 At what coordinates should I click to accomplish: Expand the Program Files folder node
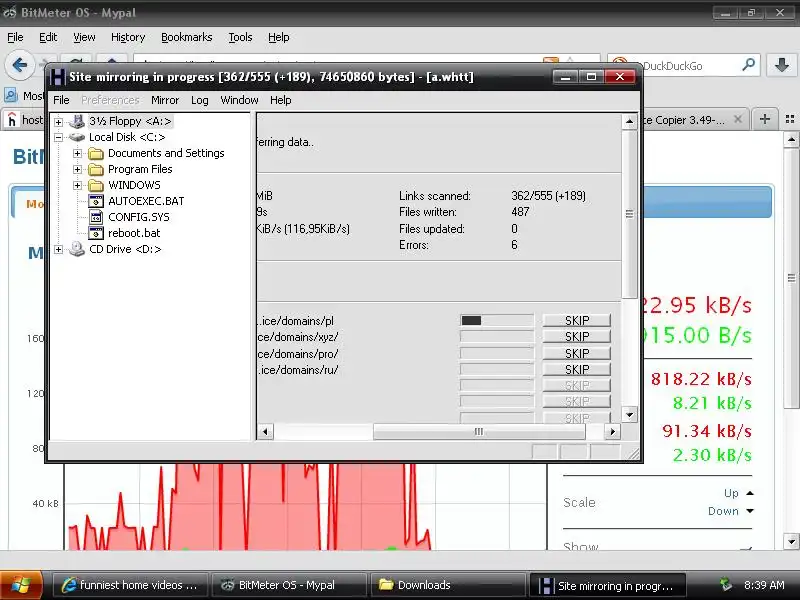(x=78, y=169)
